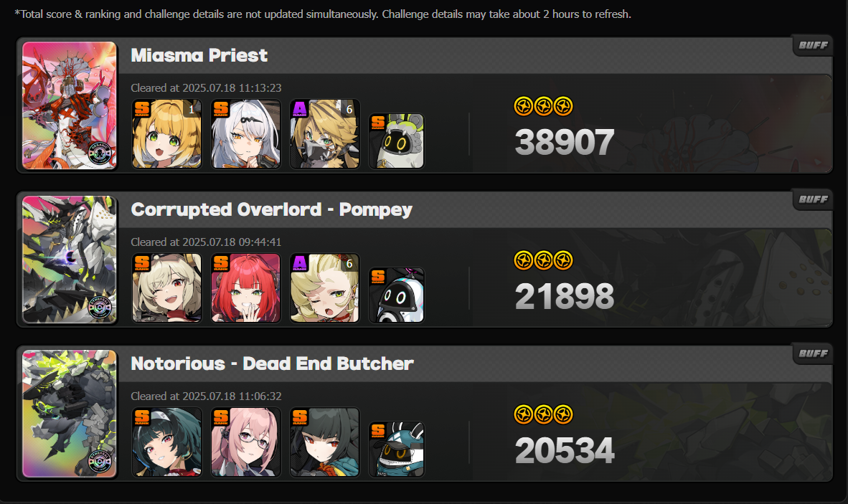The image size is (848, 504).
Task: Select the winking cream-haired agent in Pompey team
Action: [x=166, y=288]
